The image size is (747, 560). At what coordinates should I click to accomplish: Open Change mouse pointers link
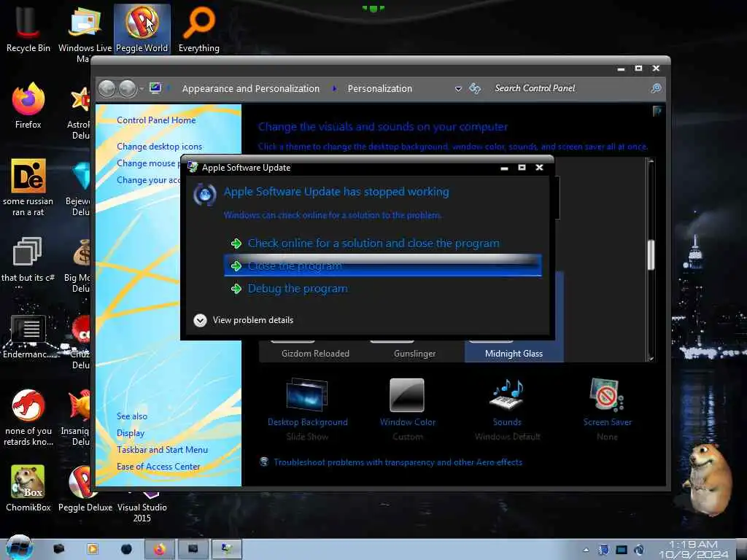[x=148, y=163]
